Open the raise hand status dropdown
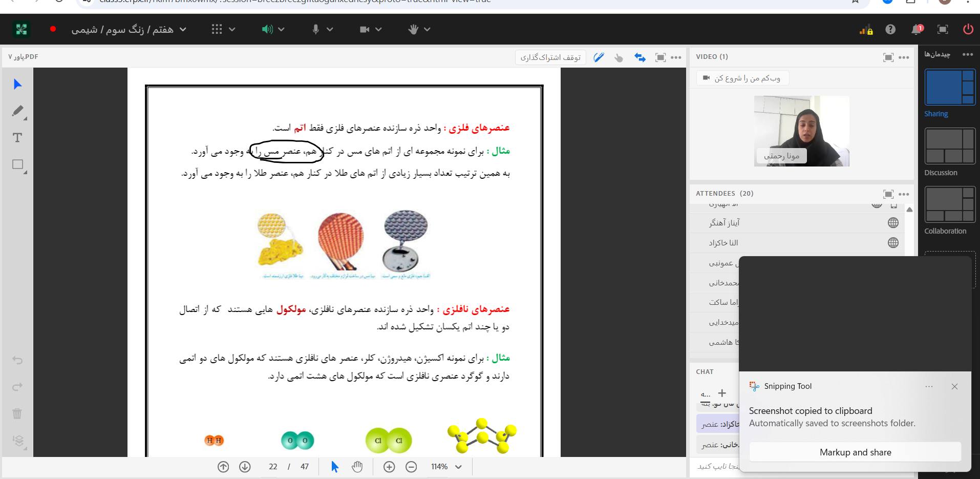This screenshot has width=980, height=479. coord(427,30)
